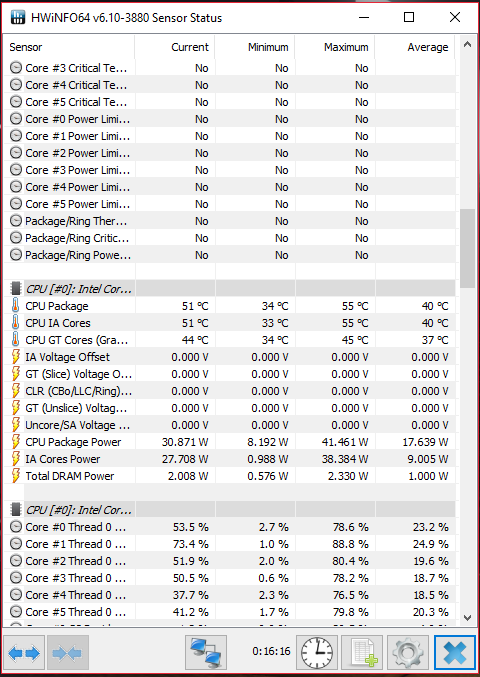Select the Total DRAM Power row
The image size is (480, 677).
[x=230, y=476]
